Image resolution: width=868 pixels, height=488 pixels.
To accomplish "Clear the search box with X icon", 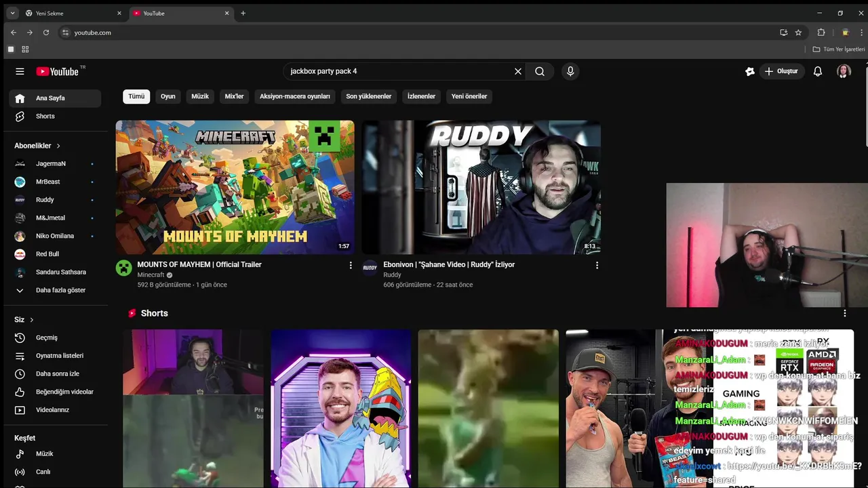I will (x=518, y=71).
